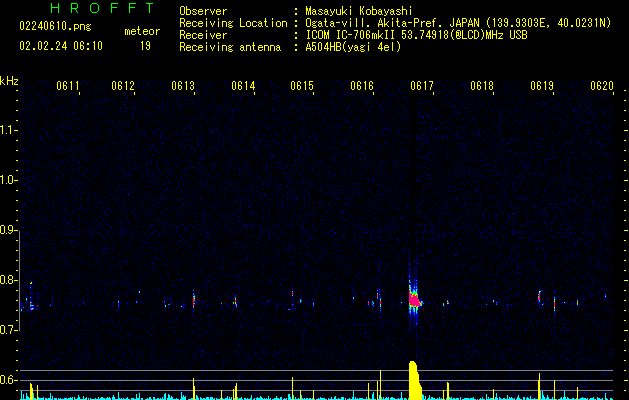This screenshot has height=400, width=629.
Task: Select the filename 02240610.png
Action: 55,27
